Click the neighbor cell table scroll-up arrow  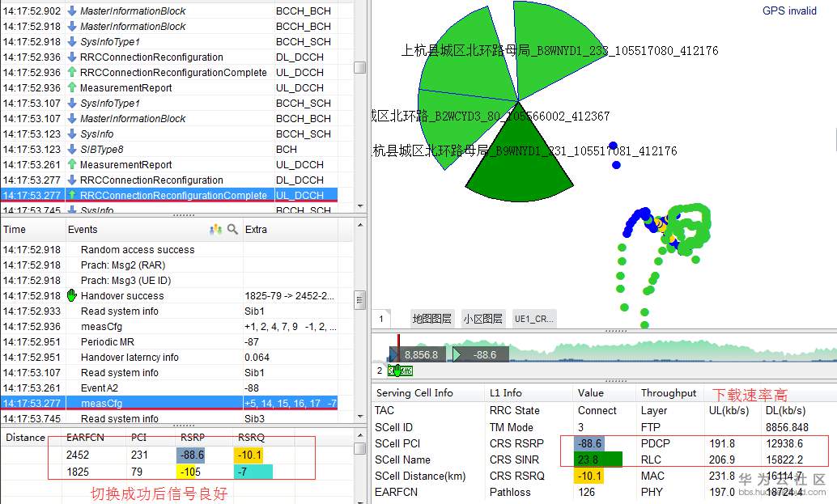point(360,436)
